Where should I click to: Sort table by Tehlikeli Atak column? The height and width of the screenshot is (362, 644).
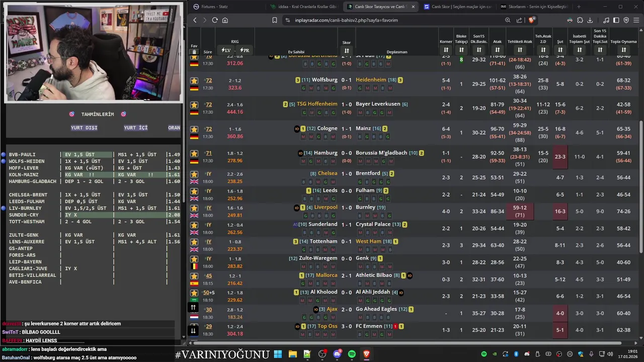(x=520, y=50)
